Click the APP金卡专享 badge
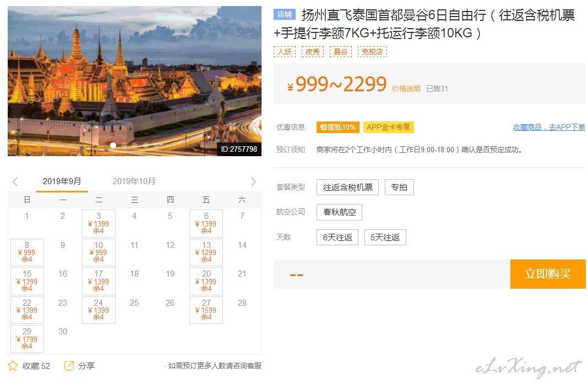The width and height of the screenshot is (588, 386). point(388,128)
